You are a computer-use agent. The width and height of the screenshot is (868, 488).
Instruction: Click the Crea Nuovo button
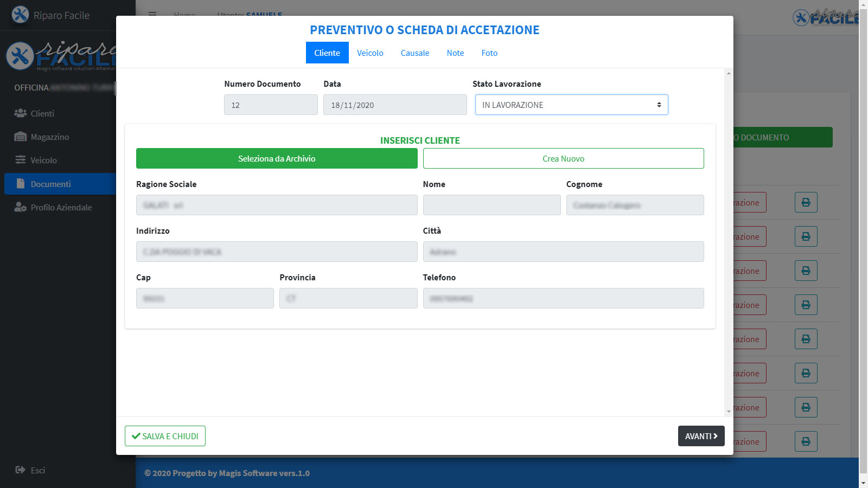563,158
